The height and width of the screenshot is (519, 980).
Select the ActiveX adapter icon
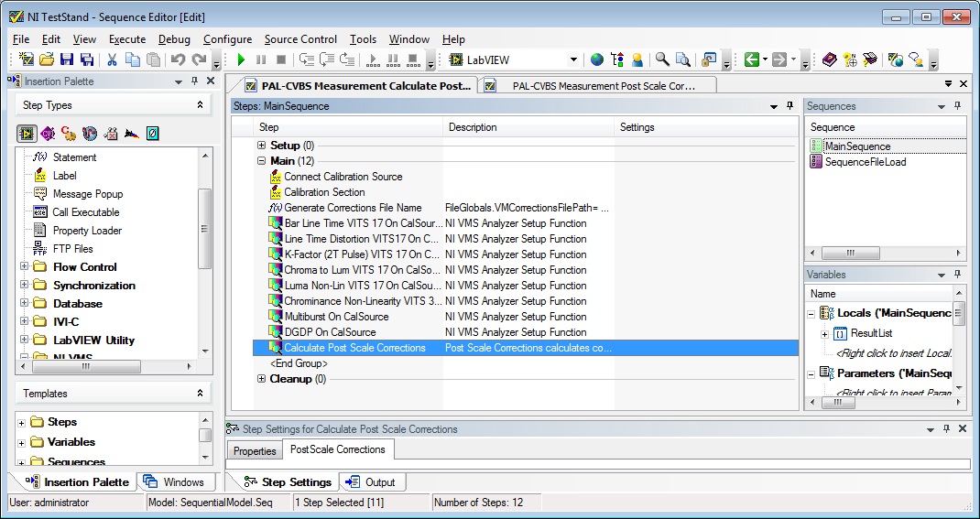(x=111, y=133)
